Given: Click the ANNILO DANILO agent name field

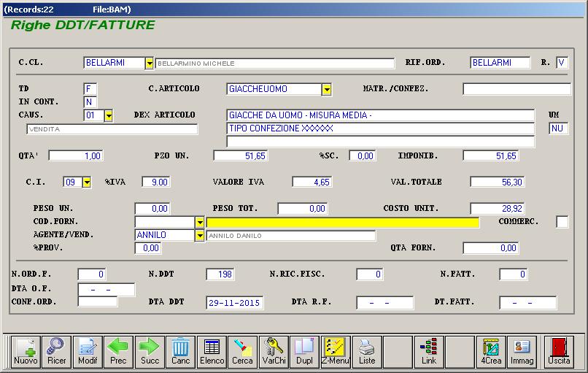Looking at the screenshot, I should (x=291, y=236).
